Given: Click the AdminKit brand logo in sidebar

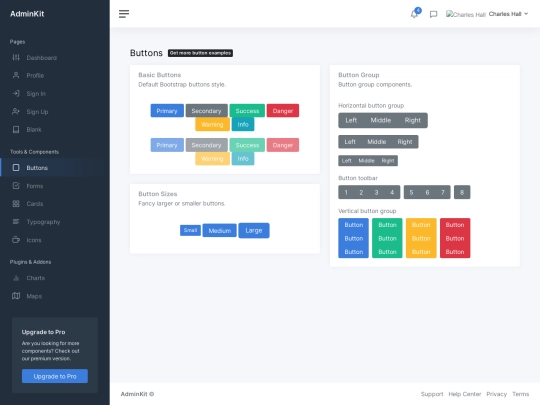Looking at the screenshot, I should (x=27, y=14).
